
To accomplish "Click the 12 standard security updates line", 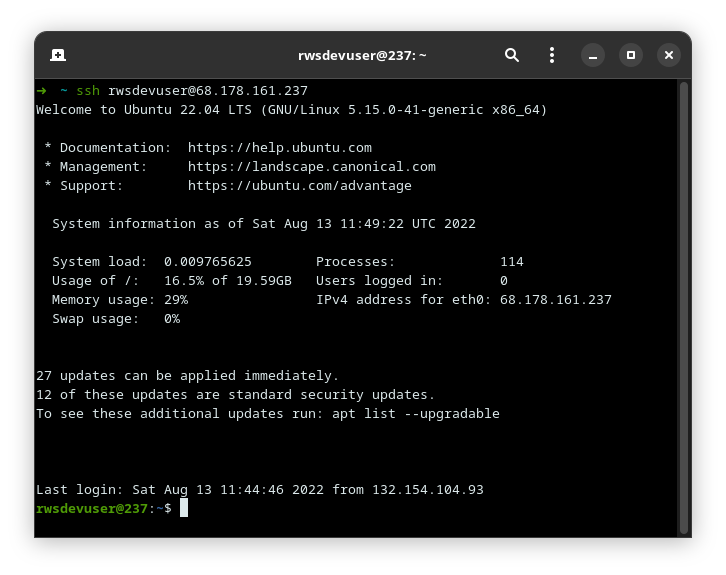I will [236, 394].
